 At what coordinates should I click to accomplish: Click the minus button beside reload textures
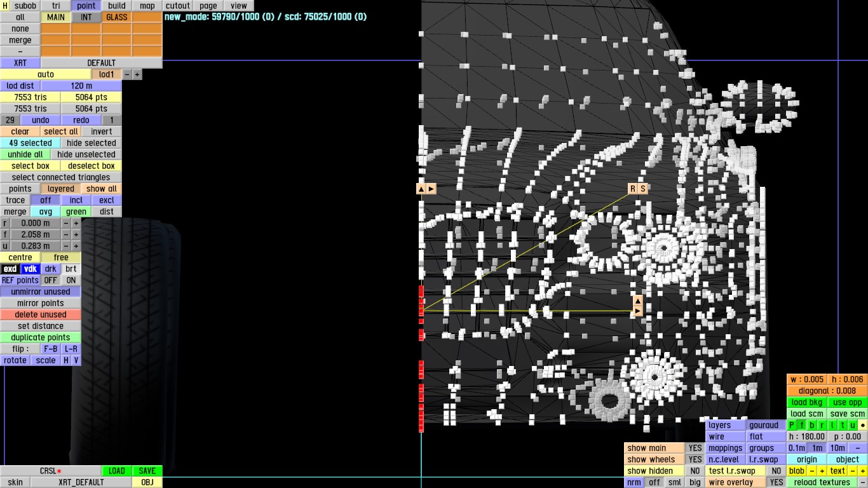[863, 482]
